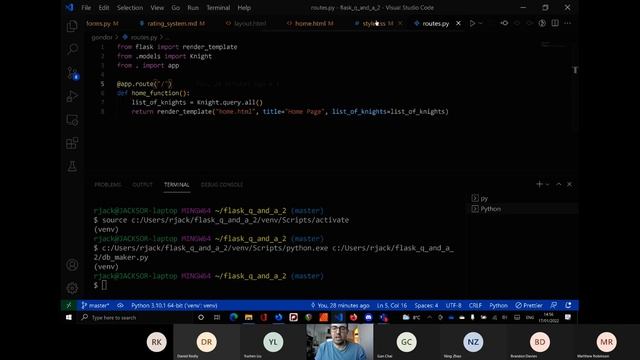The image size is (640, 360).
Task: Close the terminal panel
Action: tap(569, 184)
